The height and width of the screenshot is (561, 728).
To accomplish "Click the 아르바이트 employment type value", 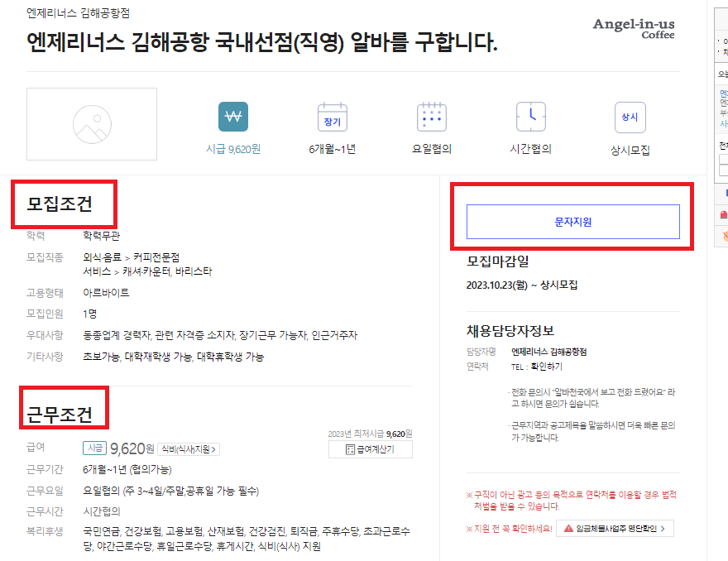I will coord(107,293).
